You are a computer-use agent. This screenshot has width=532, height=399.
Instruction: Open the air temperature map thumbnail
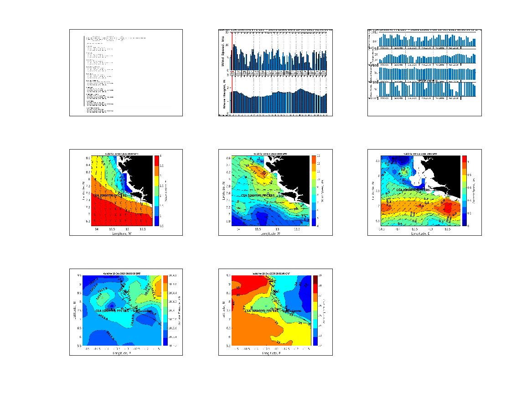click(x=275, y=312)
